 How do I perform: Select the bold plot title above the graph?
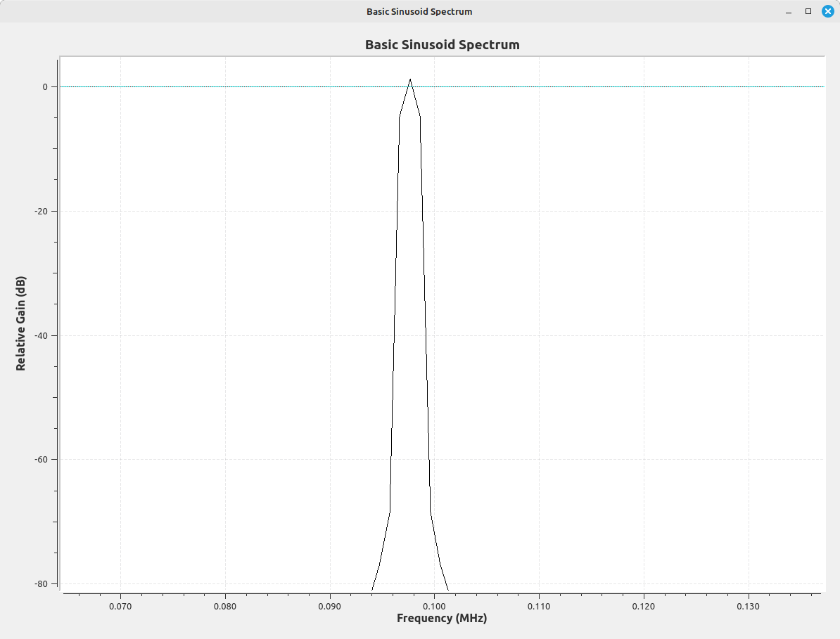point(442,45)
